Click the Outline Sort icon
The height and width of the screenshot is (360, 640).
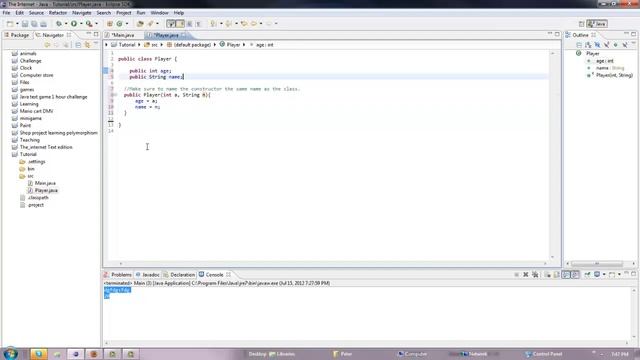588,44
